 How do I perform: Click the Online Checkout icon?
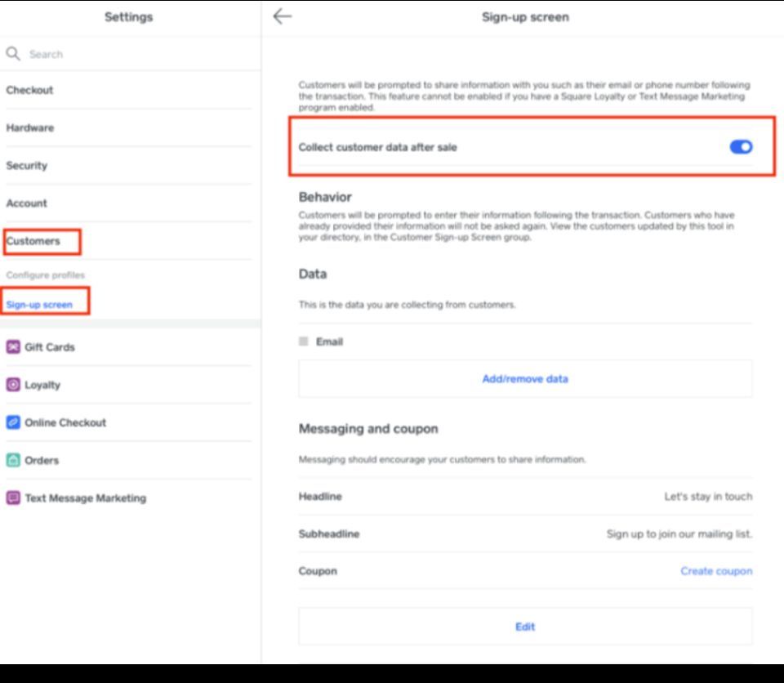[12, 422]
